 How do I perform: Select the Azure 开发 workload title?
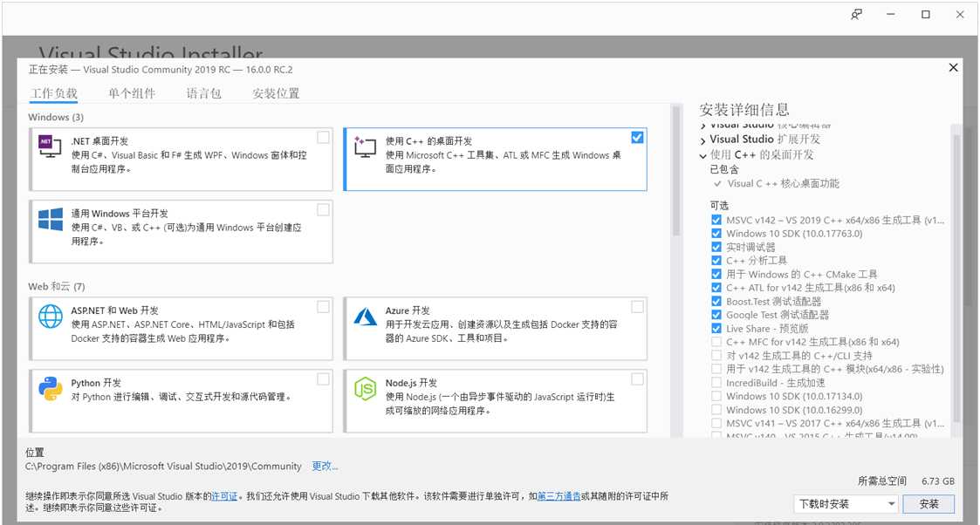click(x=408, y=310)
